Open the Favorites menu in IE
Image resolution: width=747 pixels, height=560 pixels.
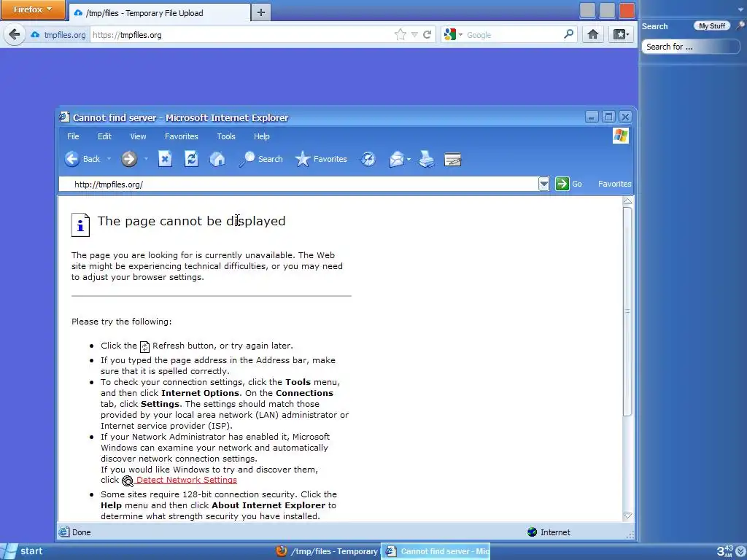tap(182, 136)
